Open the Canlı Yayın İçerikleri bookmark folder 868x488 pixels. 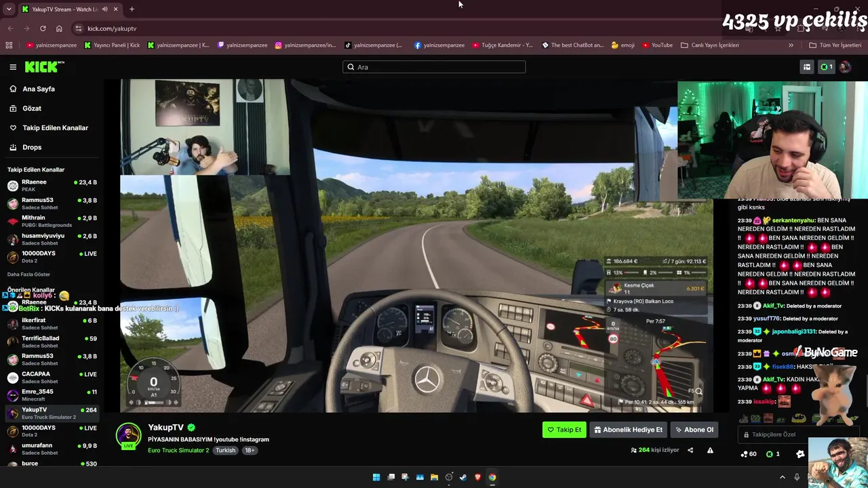point(709,45)
